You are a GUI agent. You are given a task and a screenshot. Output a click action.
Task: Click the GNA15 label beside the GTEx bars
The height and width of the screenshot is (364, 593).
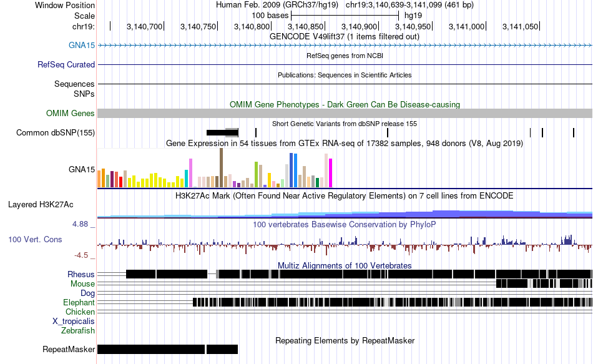tap(82, 170)
